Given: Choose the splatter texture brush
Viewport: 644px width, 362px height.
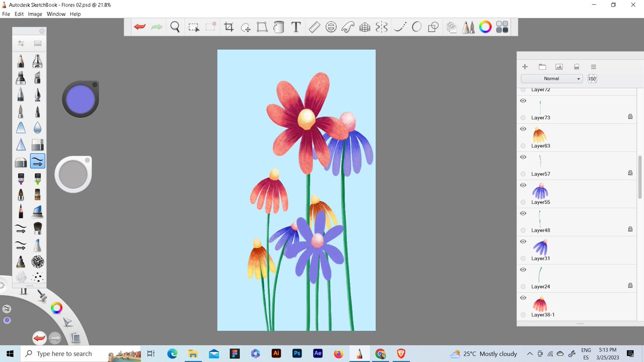Looking at the screenshot, I should coord(38,277).
